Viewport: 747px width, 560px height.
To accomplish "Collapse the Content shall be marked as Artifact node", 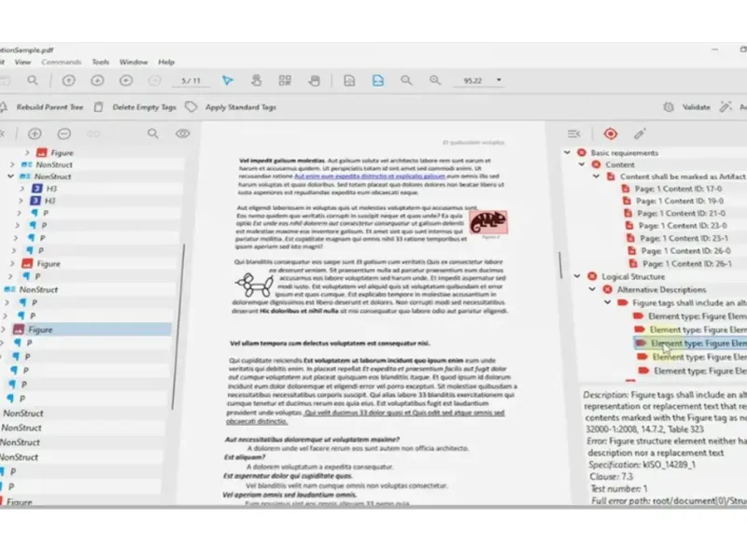I will (597, 176).
